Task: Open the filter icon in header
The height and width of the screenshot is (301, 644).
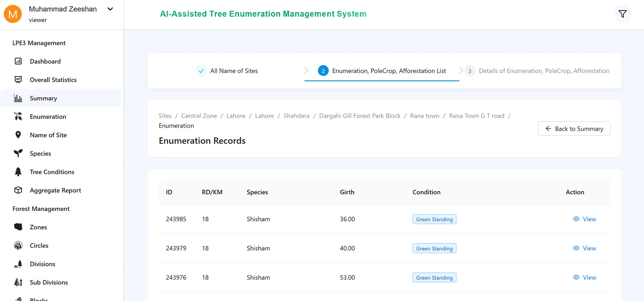Action: pyautogui.click(x=622, y=14)
